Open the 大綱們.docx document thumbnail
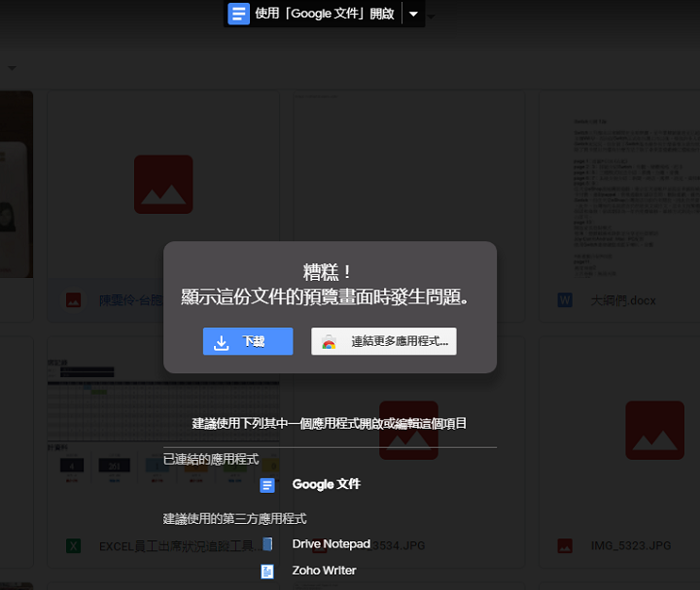 pyautogui.click(x=619, y=184)
